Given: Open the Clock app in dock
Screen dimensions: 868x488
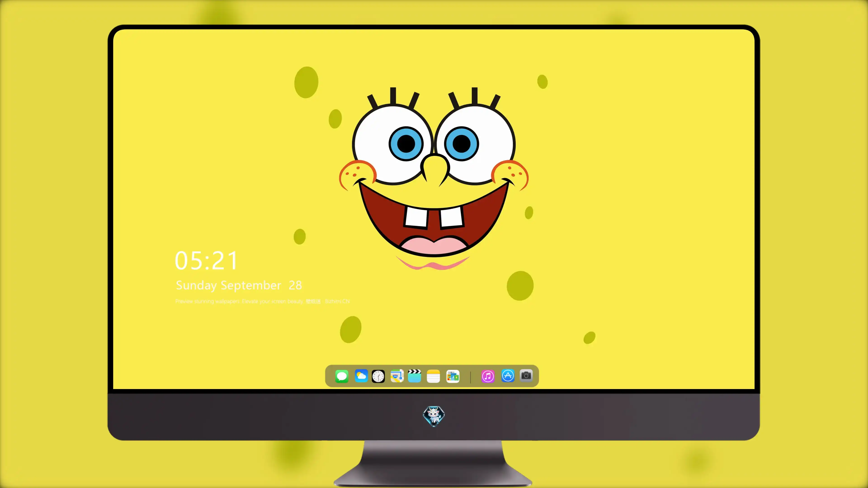Looking at the screenshot, I should 378,376.
